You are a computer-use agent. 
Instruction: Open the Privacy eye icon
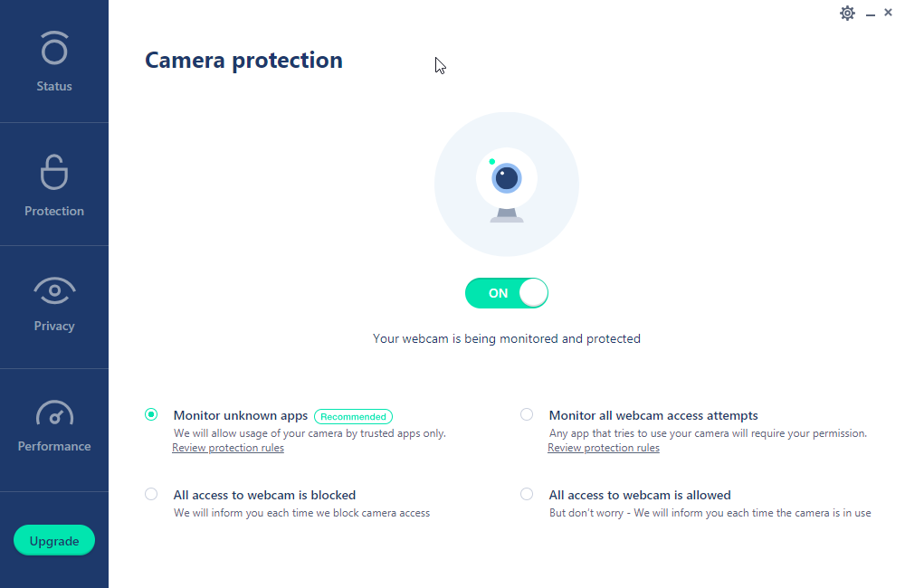point(54,290)
